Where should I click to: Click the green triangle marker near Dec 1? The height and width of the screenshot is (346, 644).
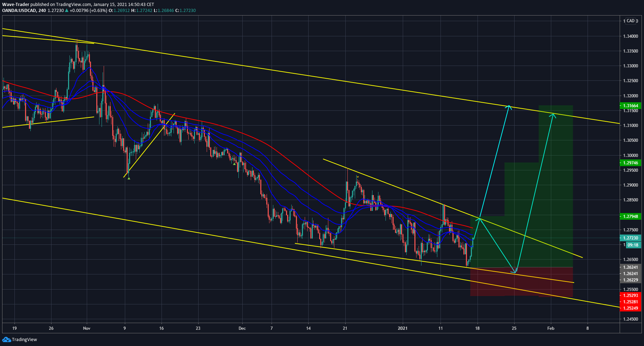234,164
